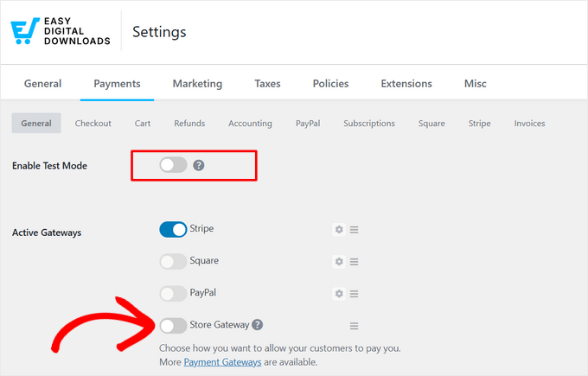Enable the Store Gateway toggle
The width and height of the screenshot is (588, 376).
173,325
